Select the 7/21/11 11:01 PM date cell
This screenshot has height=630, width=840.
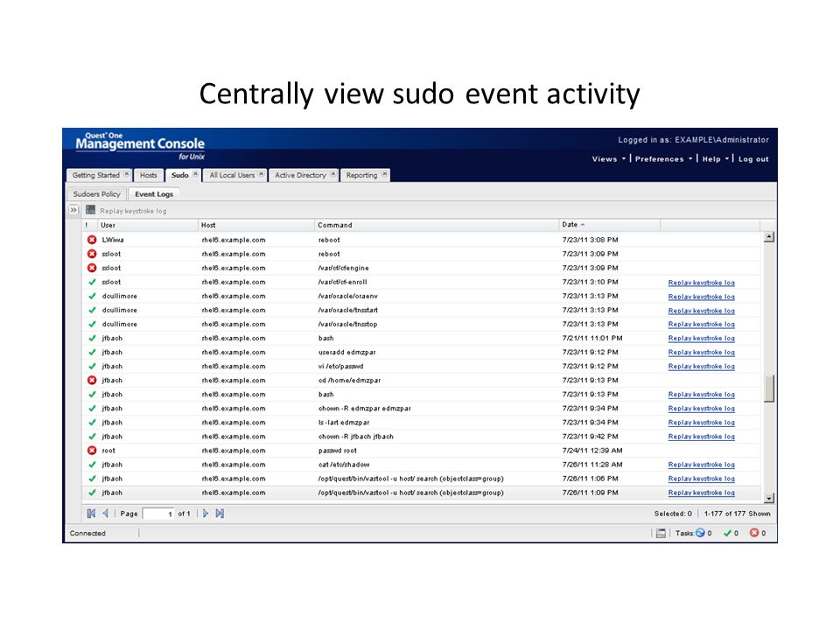[x=592, y=338]
